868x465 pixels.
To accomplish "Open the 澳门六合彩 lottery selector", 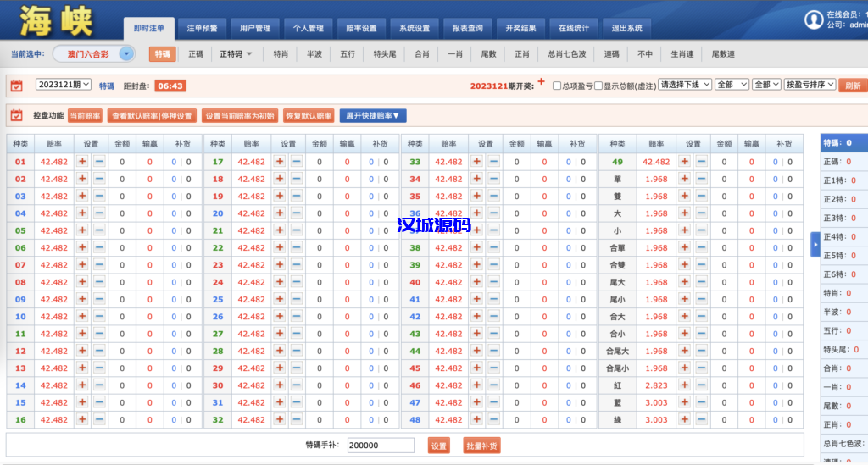I will point(94,53).
